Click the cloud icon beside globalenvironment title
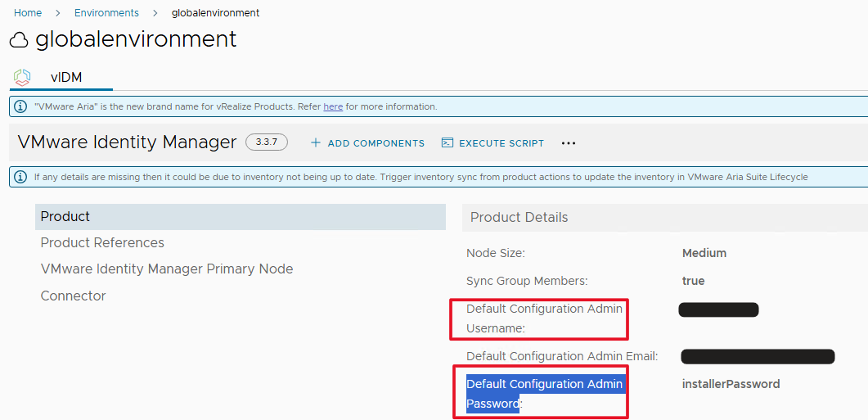 point(19,40)
